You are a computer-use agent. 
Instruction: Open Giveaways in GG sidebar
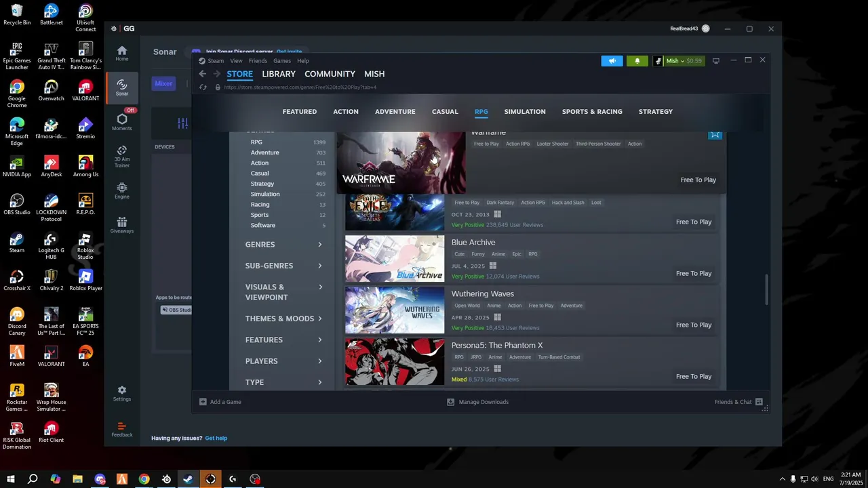click(122, 226)
